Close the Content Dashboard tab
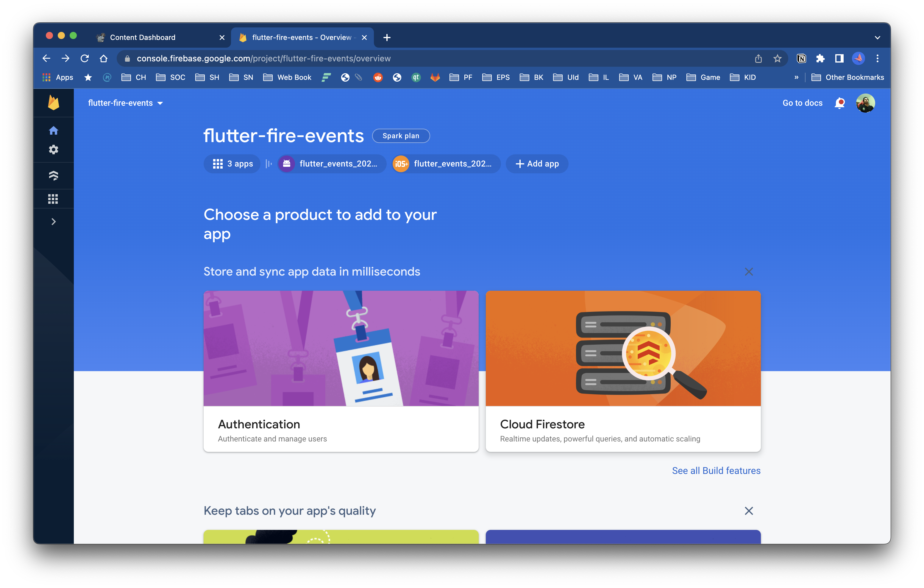This screenshot has width=924, height=588. tap(222, 37)
